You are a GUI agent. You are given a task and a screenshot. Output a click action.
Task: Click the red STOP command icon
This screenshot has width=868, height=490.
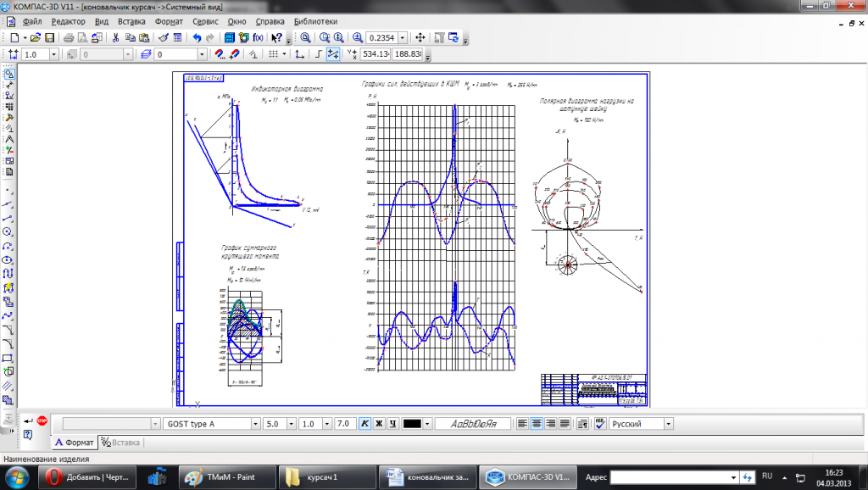[x=42, y=420]
